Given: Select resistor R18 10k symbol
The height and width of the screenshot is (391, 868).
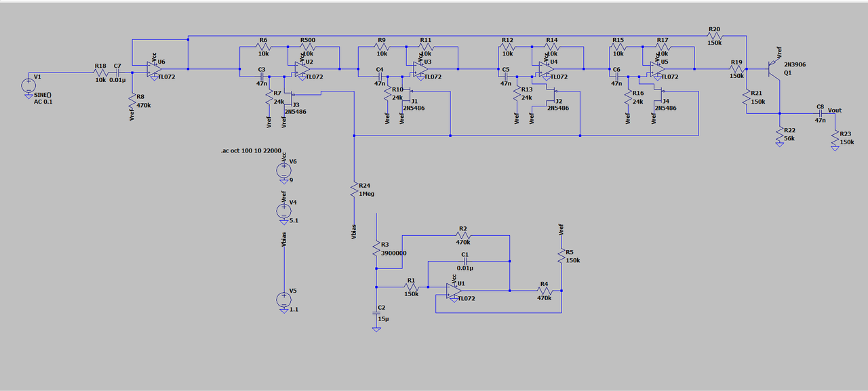Looking at the screenshot, I should [x=100, y=72].
